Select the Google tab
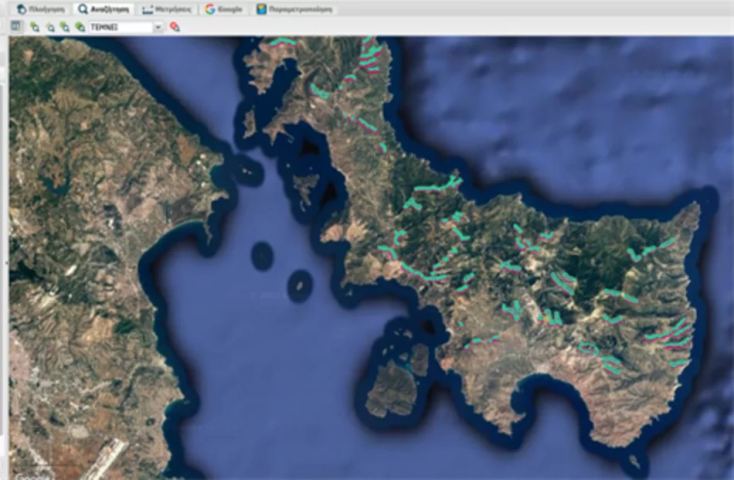The image size is (734, 480). click(223, 9)
